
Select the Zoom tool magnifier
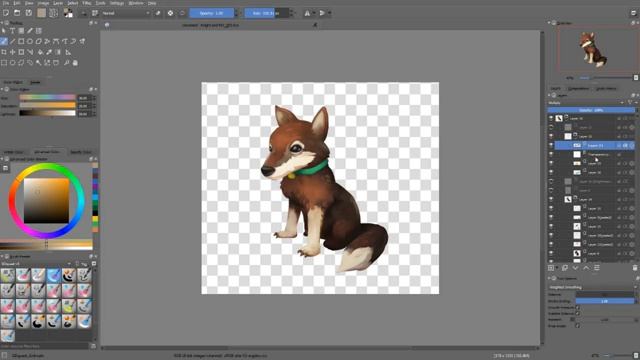pos(67,63)
